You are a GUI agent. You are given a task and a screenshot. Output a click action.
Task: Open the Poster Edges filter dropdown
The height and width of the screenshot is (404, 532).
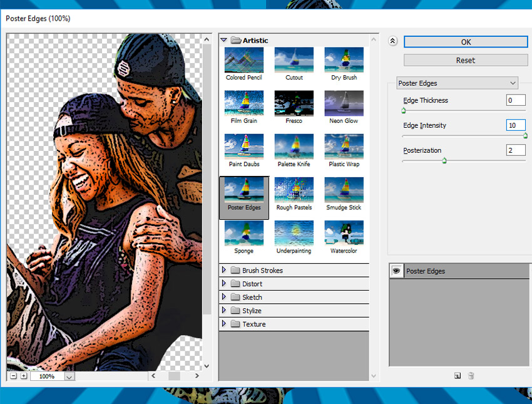pyautogui.click(x=458, y=83)
